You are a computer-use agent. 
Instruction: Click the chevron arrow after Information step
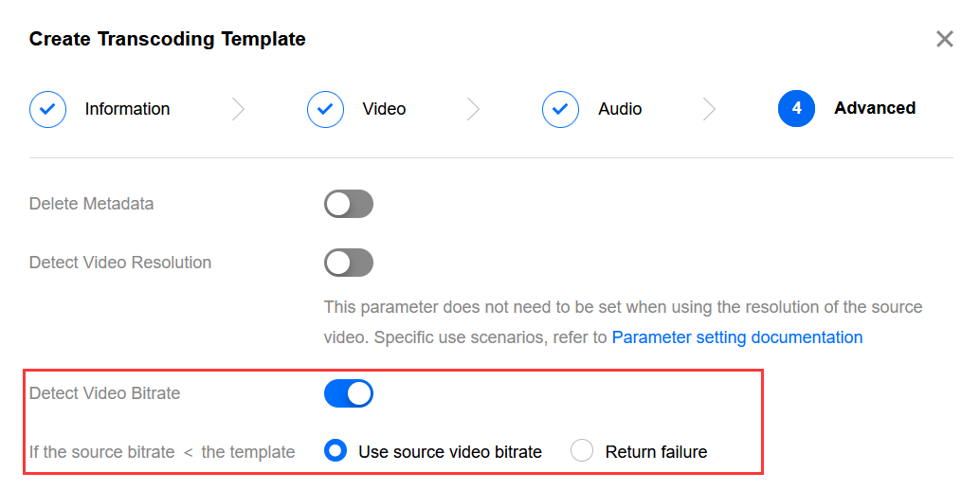pyautogui.click(x=238, y=109)
